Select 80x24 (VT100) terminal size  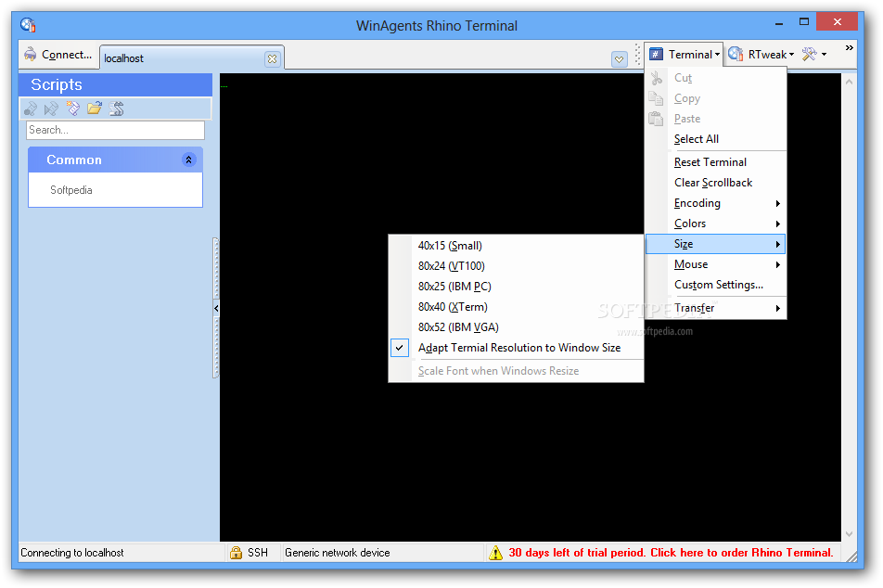click(x=516, y=266)
